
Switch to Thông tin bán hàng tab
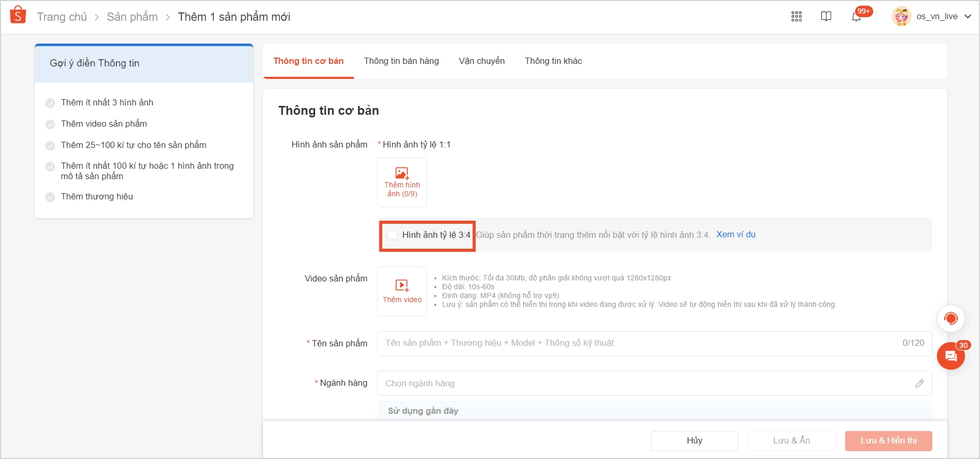click(401, 61)
